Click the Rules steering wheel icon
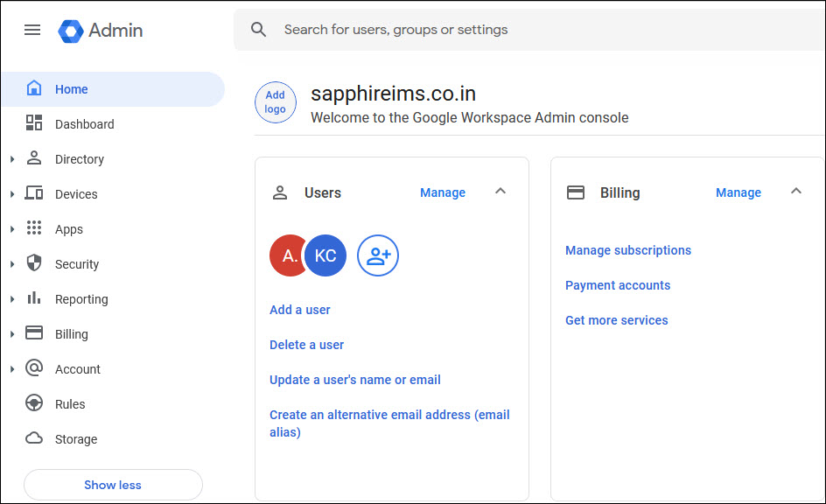This screenshot has width=826, height=504. point(34,404)
